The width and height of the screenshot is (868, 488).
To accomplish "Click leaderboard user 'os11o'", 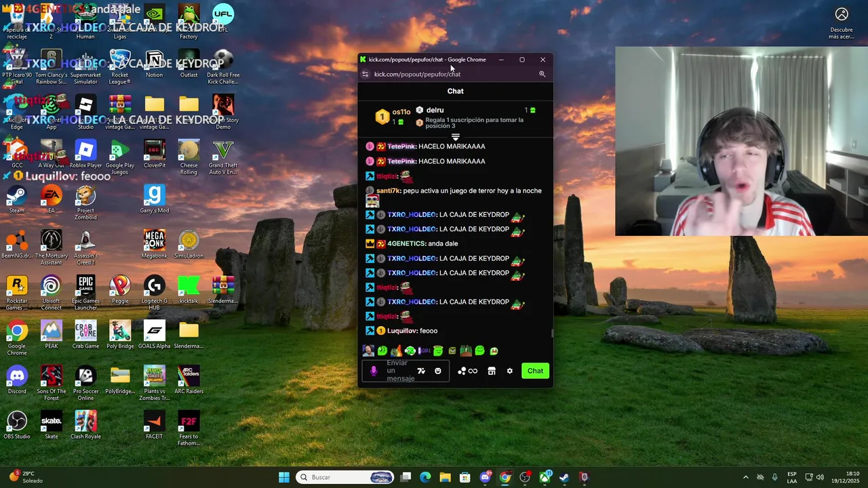I will [401, 112].
